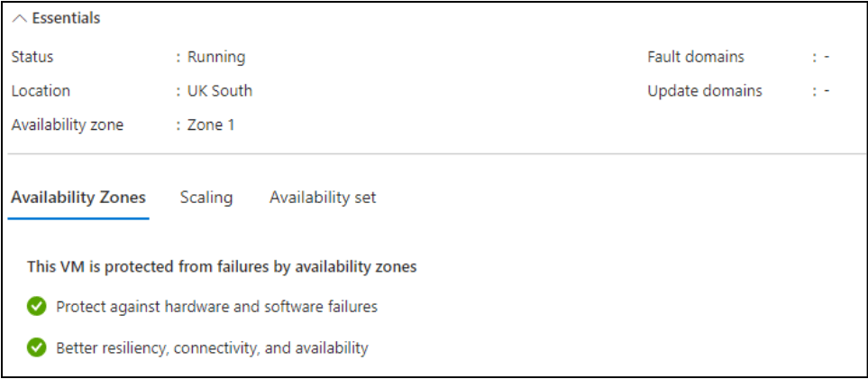This screenshot has width=868, height=379.
Task: Click the Update domains label
Action: click(705, 90)
